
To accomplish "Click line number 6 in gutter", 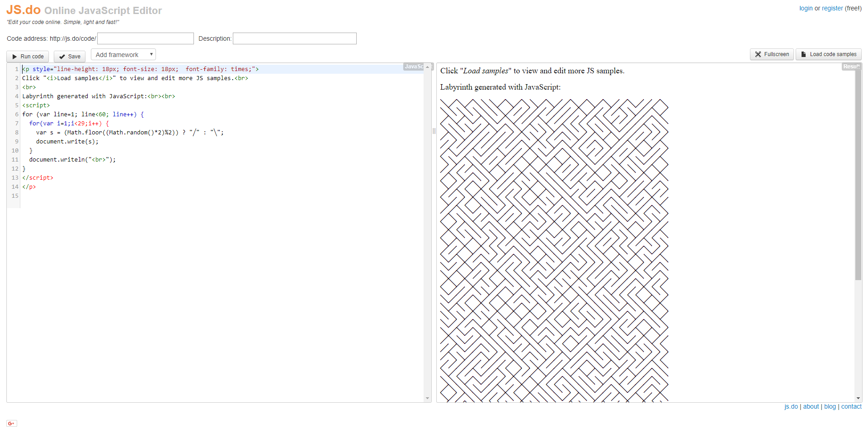I will point(17,114).
